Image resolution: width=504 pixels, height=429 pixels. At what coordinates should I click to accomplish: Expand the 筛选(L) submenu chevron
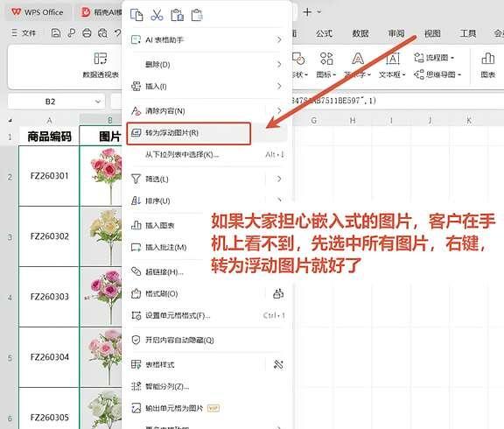pos(279,179)
